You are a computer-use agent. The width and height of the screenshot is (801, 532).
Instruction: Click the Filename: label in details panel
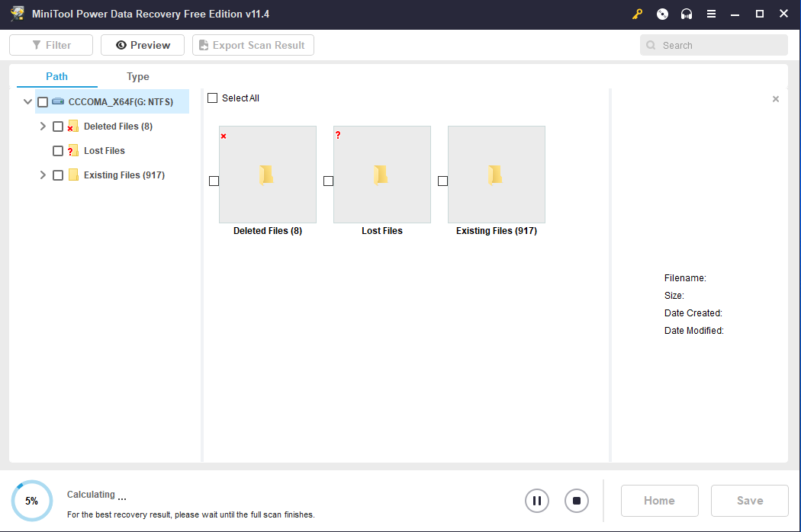[x=685, y=278]
